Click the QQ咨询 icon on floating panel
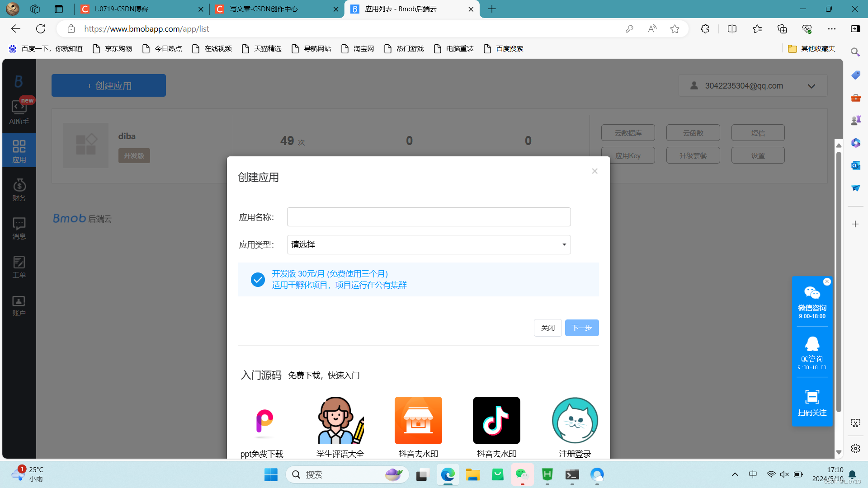The height and width of the screenshot is (488, 868). (x=812, y=344)
